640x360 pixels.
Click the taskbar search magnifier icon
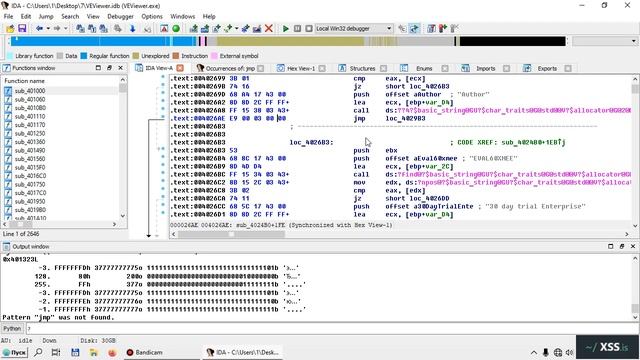click(x=38, y=352)
